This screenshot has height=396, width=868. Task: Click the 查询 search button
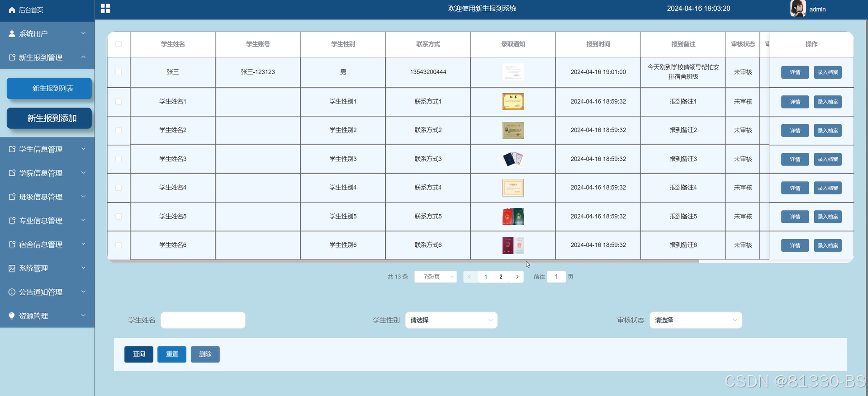pos(139,354)
